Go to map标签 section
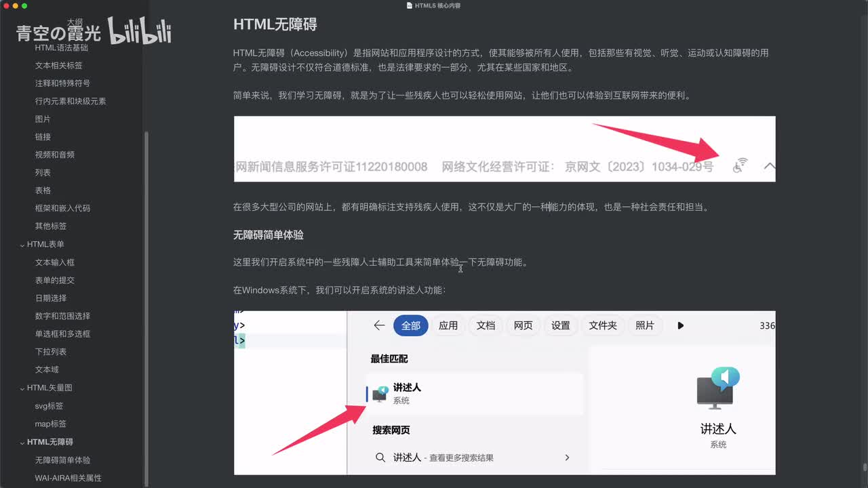Image resolution: width=868 pixels, height=488 pixels. [x=51, y=424]
